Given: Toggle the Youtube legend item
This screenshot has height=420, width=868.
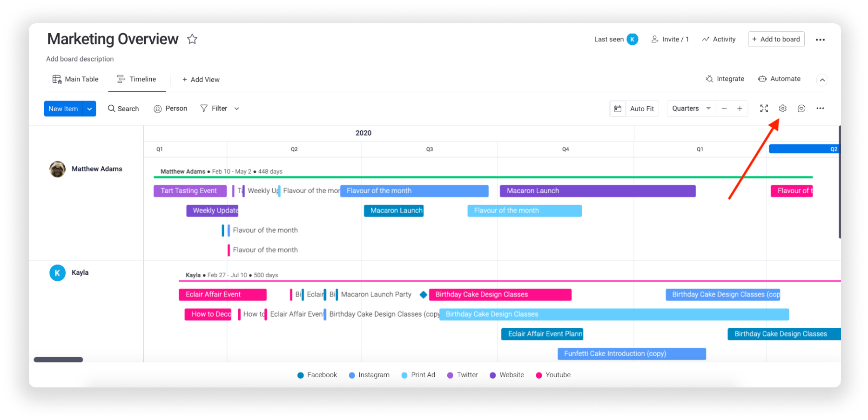Looking at the screenshot, I should (x=553, y=375).
